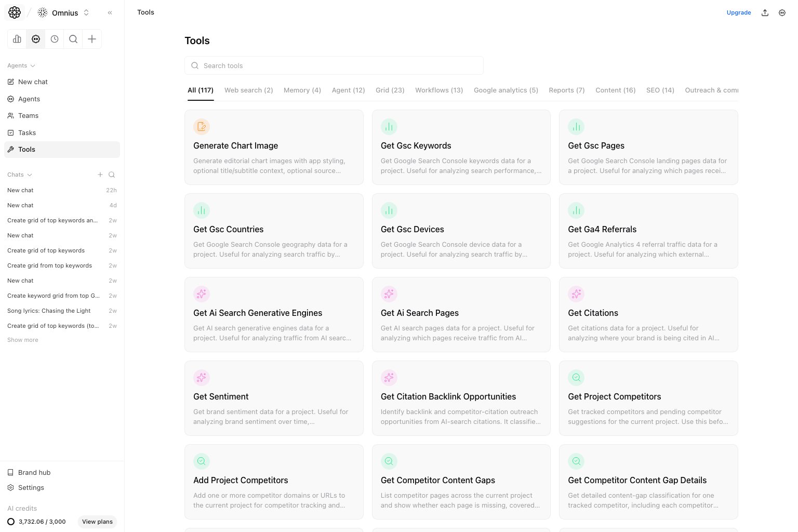Open the New chat from 4d ago
The width and height of the screenshot is (798, 532).
pos(62,205)
